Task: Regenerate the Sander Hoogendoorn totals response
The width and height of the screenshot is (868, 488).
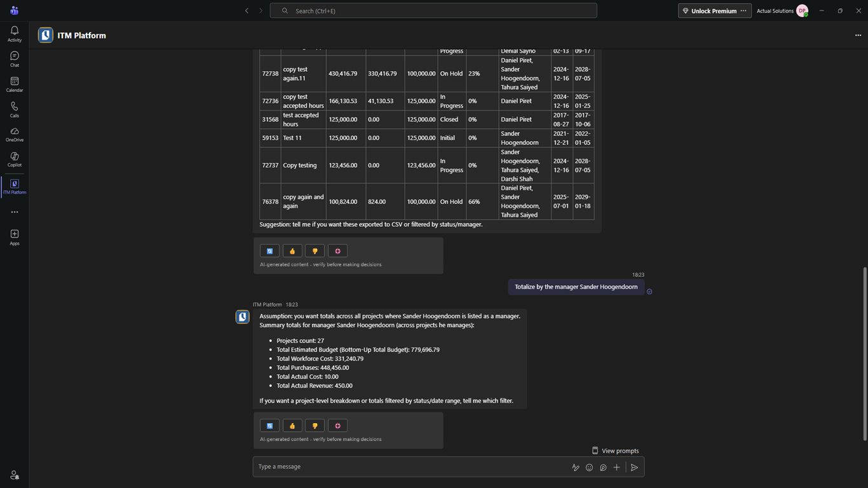Action: tap(269, 426)
